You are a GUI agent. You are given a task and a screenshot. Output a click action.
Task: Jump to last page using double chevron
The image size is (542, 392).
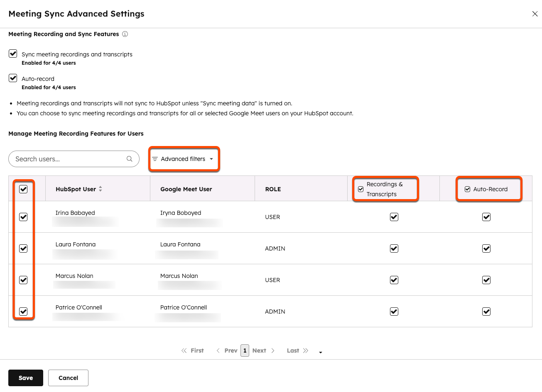tap(306, 351)
